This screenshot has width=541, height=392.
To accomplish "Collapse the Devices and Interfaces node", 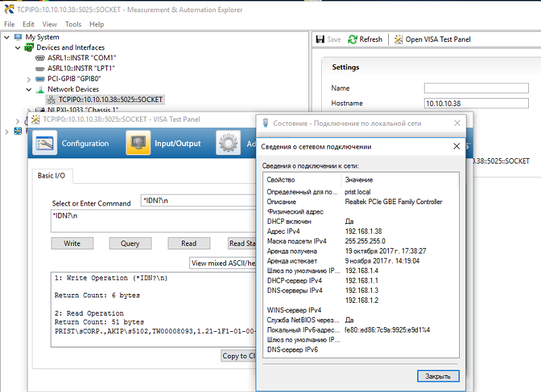I will pyautogui.click(x=18, y=48).
